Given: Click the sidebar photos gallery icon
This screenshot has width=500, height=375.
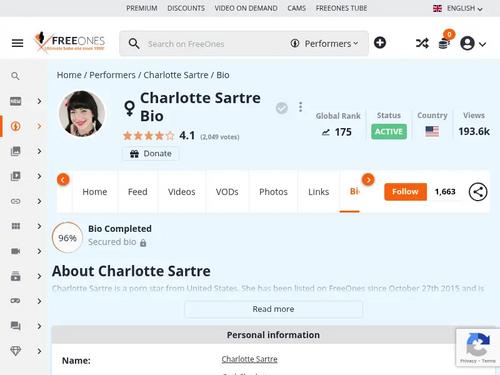Looking at the screenshot, I should pos(16,151).
